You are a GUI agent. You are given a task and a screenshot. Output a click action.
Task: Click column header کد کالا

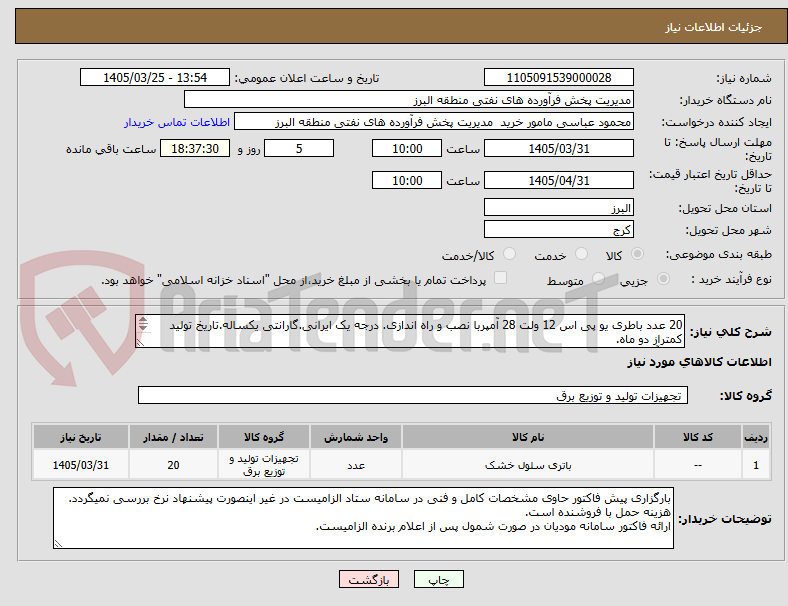tap(698, 437)
